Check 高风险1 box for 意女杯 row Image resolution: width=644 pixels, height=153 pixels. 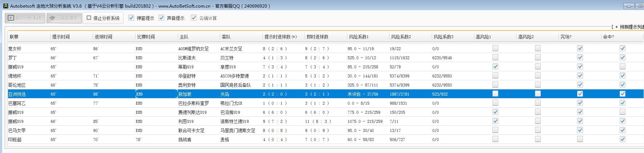[x=495, y=48]
